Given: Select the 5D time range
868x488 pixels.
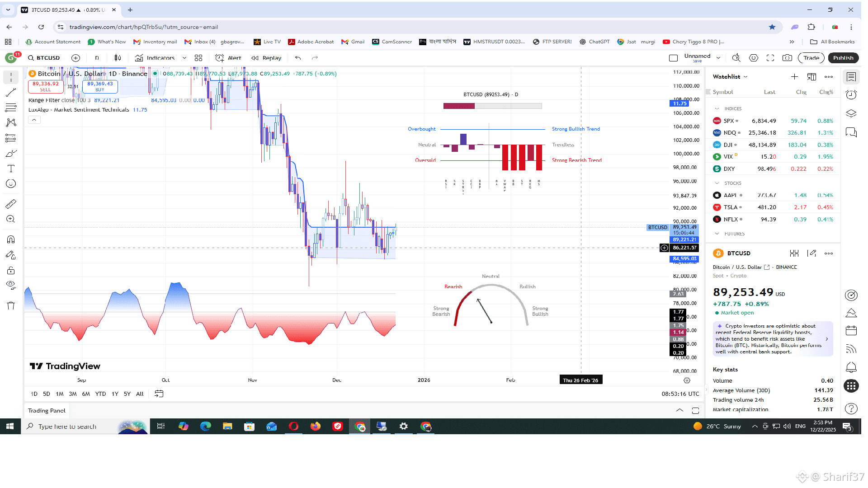Looking at the screenshot, I should pyautogui.click(x=47, y=394).
